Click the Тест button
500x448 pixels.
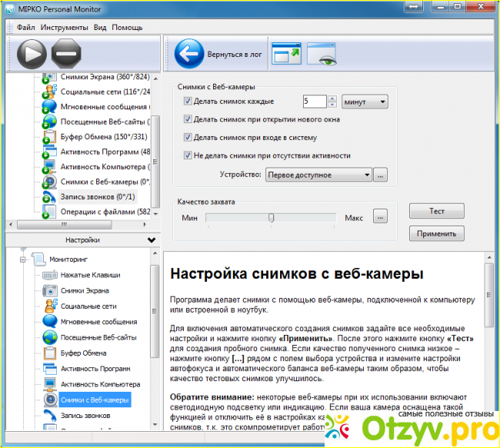437,211
